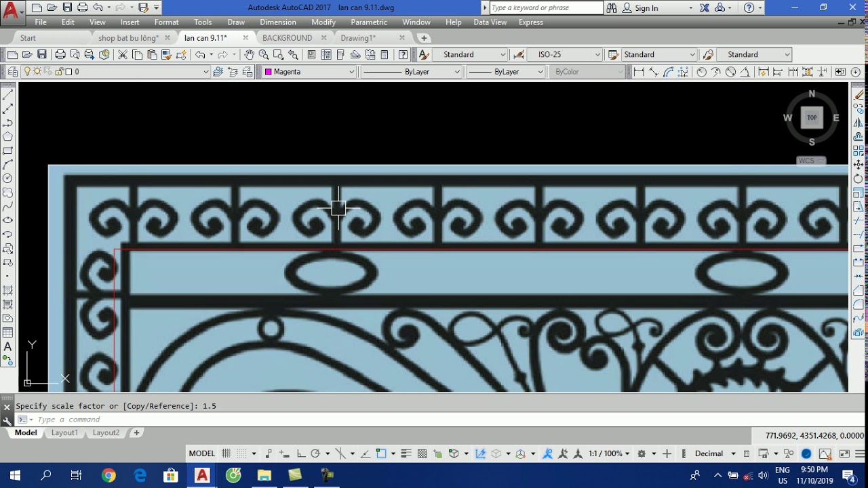868x488 pixels.
Task: Click the Center Mark dimension icon
Action: 856,72
